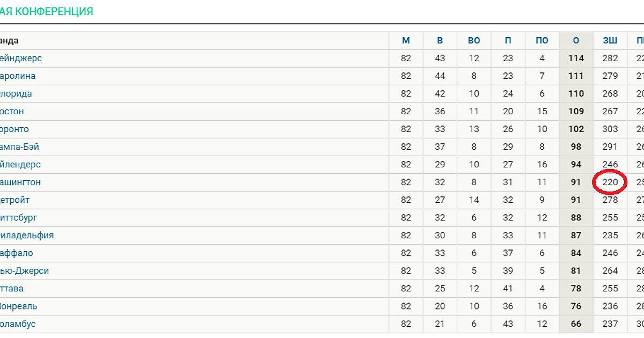Viewport: 644px width, 338px height.
Task: Click the Каролина team link
Action: click(18, 76)
